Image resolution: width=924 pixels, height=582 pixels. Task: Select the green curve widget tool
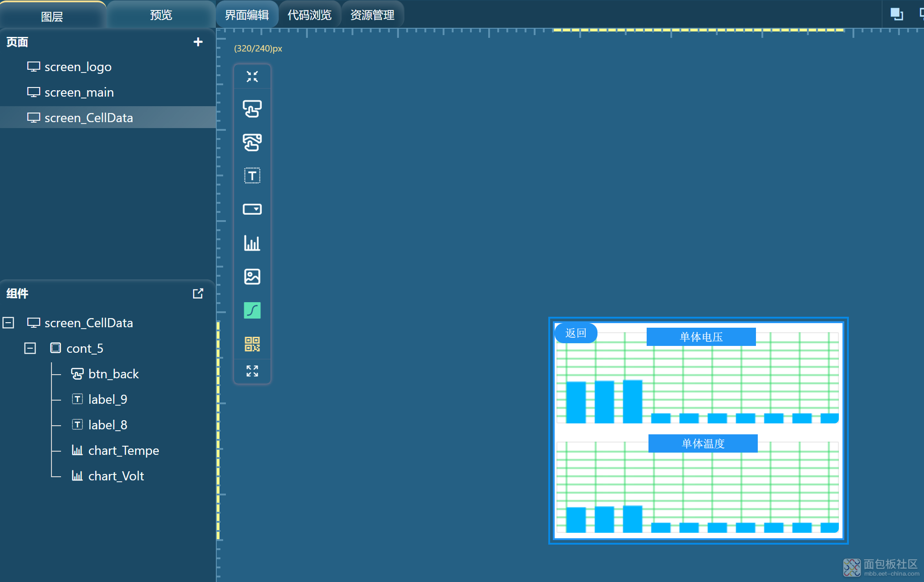[252, 310]
